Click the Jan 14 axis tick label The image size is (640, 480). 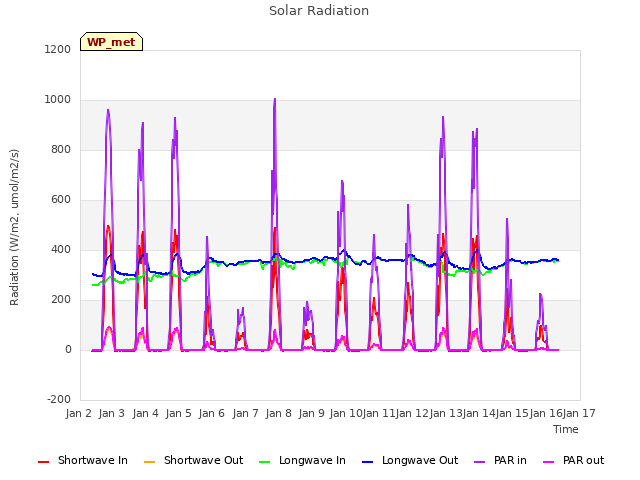(x=479, y=413)
